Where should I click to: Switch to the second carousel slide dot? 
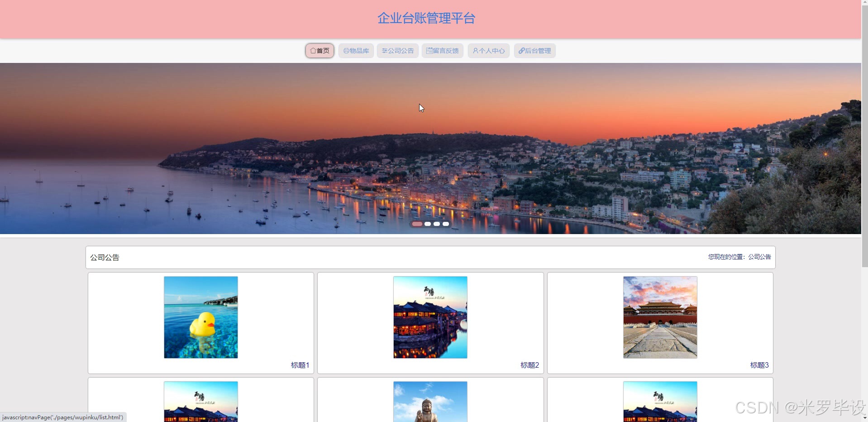pos(428,224)
